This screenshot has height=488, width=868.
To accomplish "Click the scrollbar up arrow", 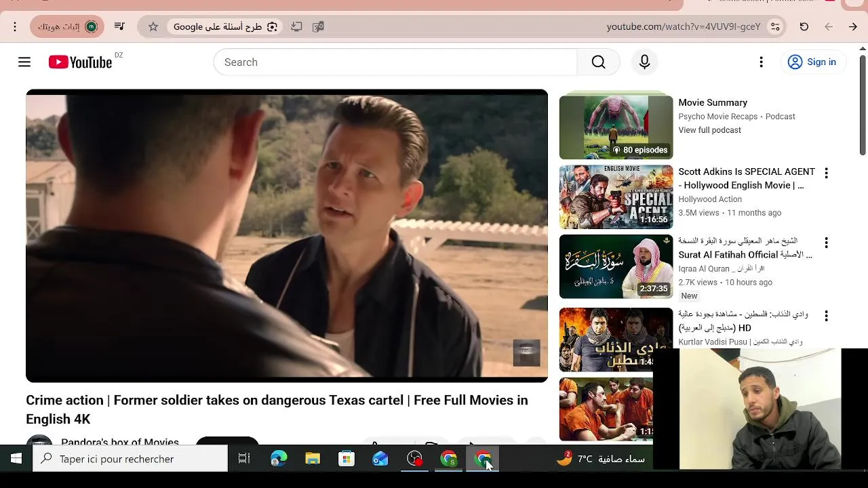I will [x=863, y=49].
